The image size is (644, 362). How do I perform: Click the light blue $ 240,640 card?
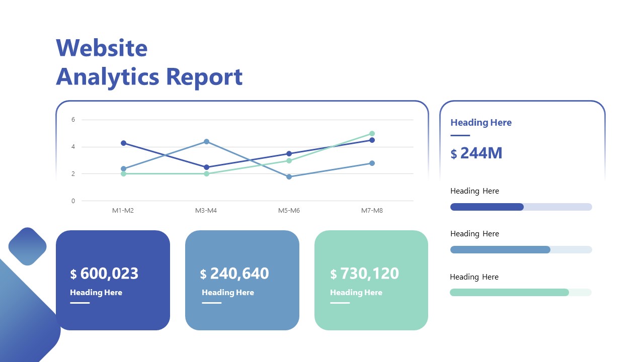(243, 281)
